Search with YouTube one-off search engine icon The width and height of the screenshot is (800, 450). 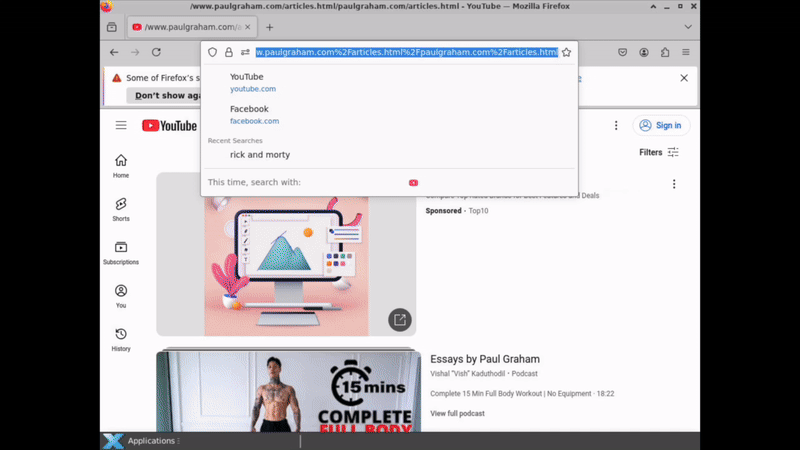coord(413,183)
